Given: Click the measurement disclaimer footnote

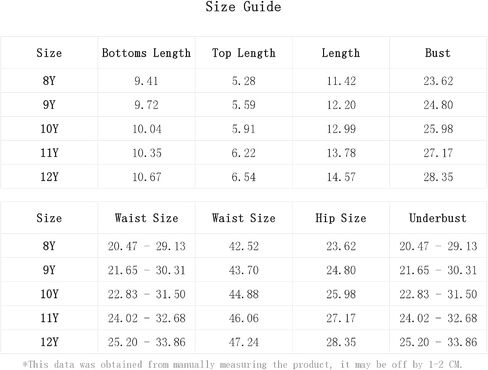Looking at the screenshot, I should click(242, 364).
